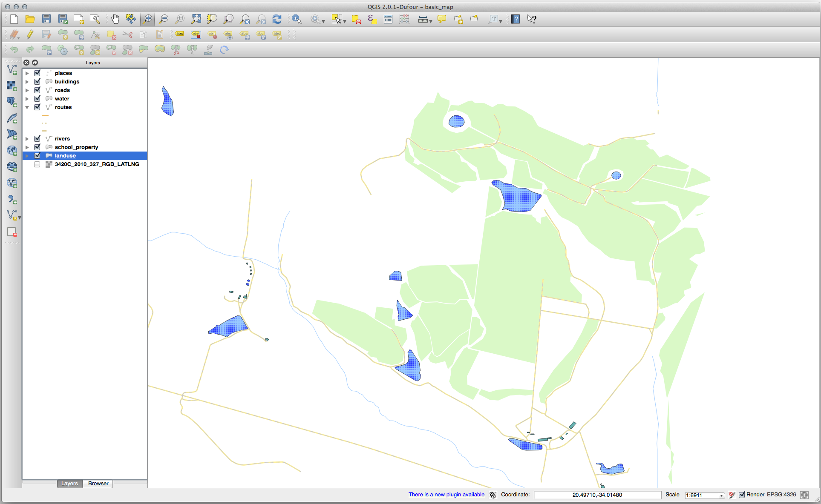821x504 pixels.
Task: Click the Add Vector Layer sidebar icon
Action: point(12,69)
